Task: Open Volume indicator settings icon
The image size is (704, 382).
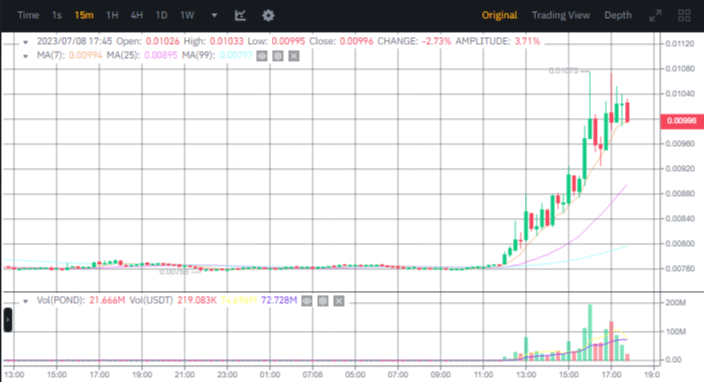Action: tap(323, 301)
